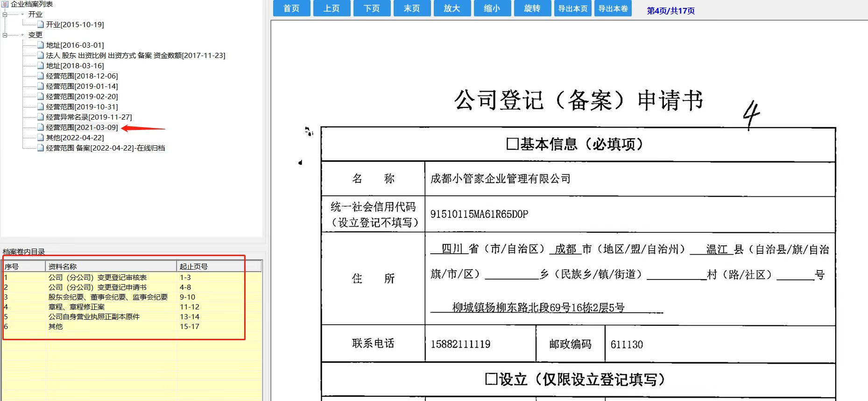Viewport: 868px width, 401px height.
Task: Jump to last page using 末页
Action: coord(412,8)
